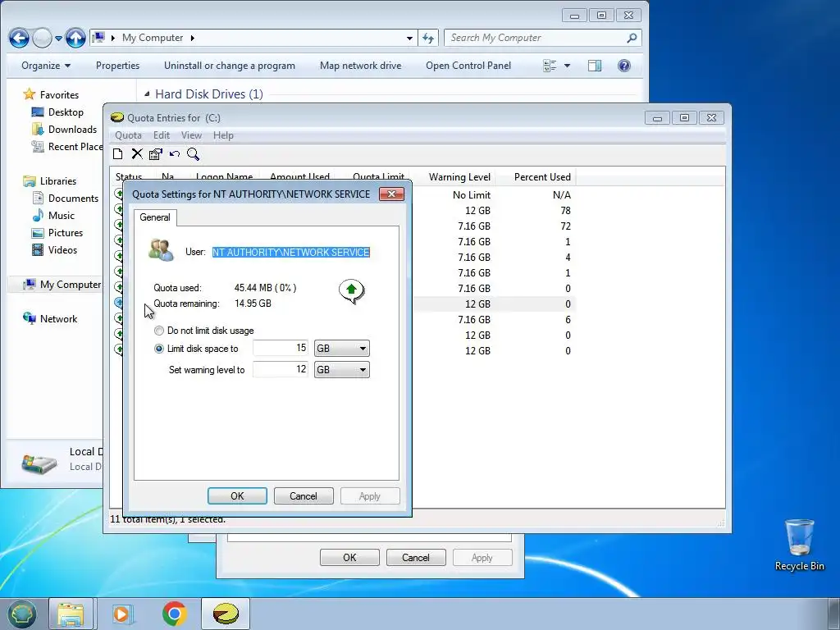This screenshot has height=630, width=840.
Task: Open quota entry Properties toolbar icon
Action: 155,154
